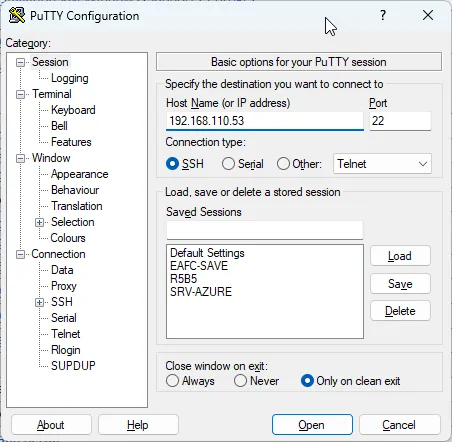Open the Telnet protocol dropdown

coord(382,164)
